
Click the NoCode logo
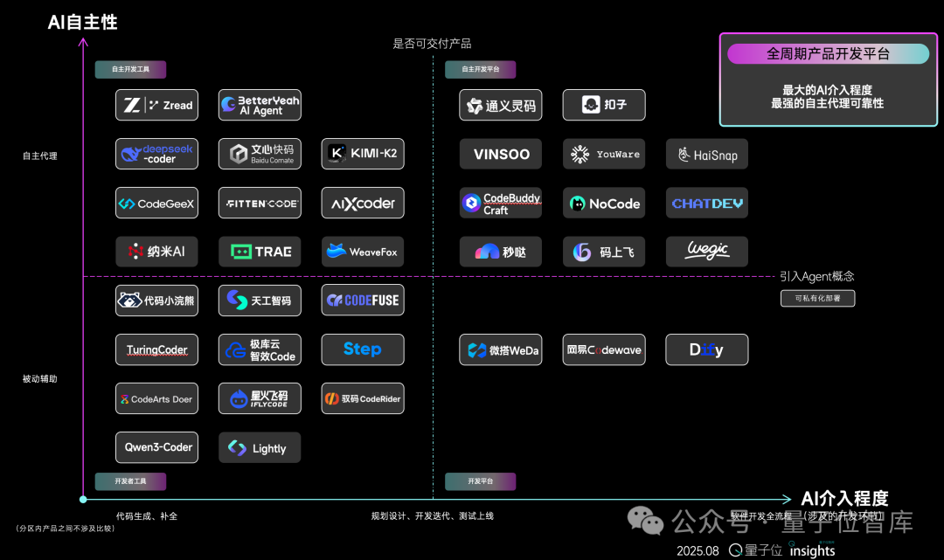point(604,203)
